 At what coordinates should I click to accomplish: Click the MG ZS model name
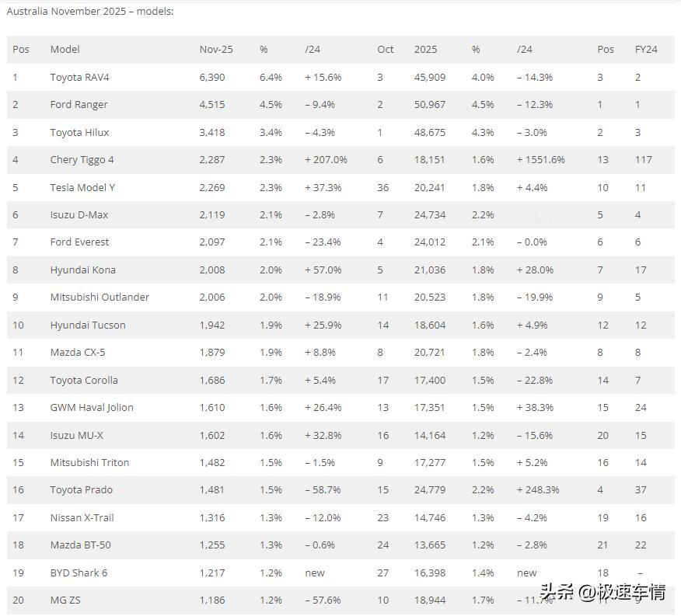pos(65,600)
